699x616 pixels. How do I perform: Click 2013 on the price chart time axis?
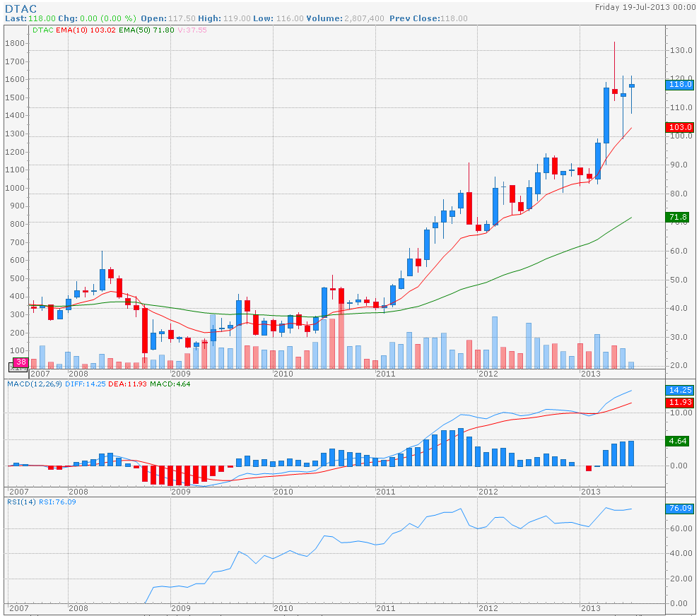(x=591, y=374)
